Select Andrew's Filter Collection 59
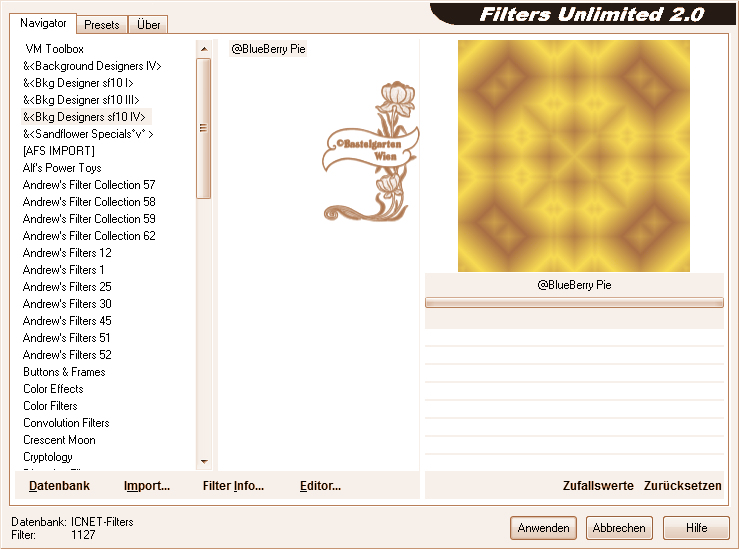Viewport: 739px width, 549px height. pyautogui.click(x=89, y=219)
